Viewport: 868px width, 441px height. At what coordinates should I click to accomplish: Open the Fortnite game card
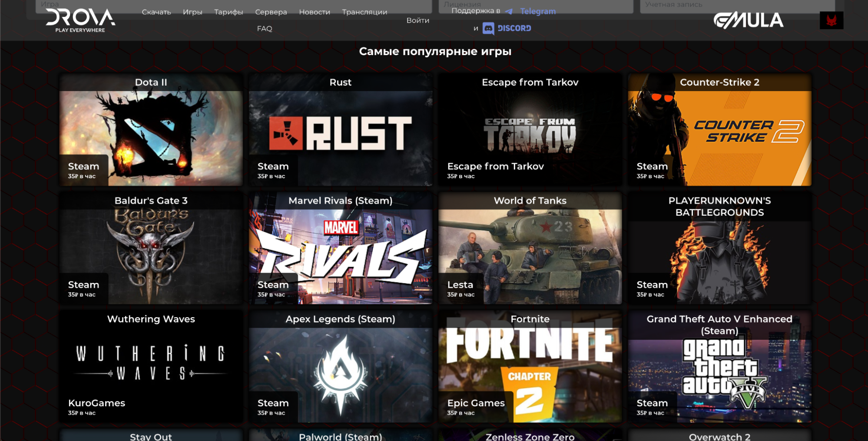coord(530,367)
